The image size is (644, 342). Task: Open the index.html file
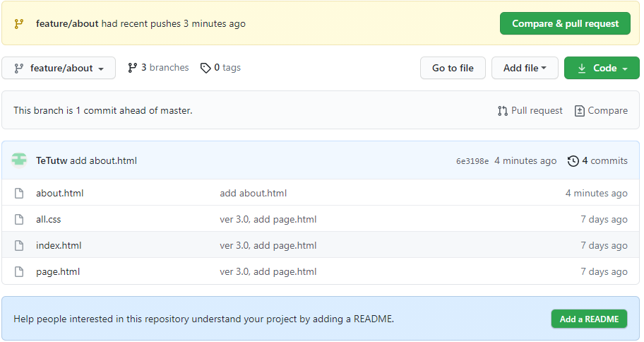pyautogui.click(x=59, y=245)
